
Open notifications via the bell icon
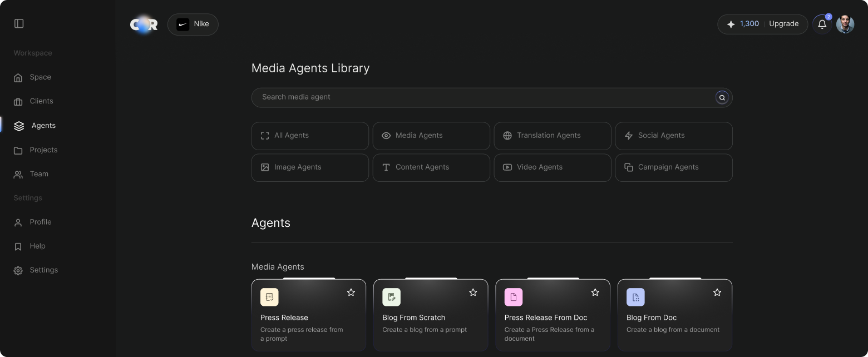pos(822,24)
